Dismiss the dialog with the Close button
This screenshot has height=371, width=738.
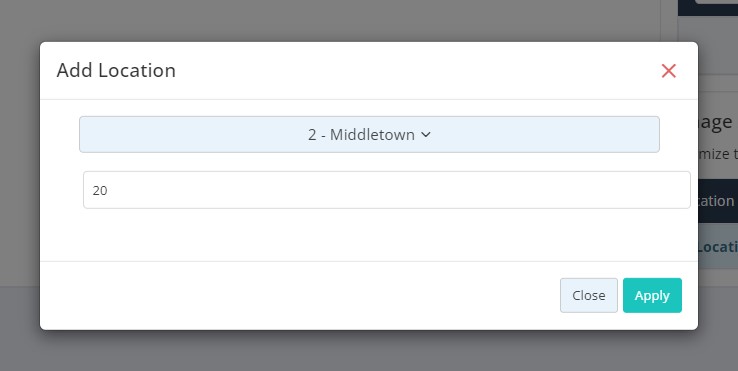point(588,295)
